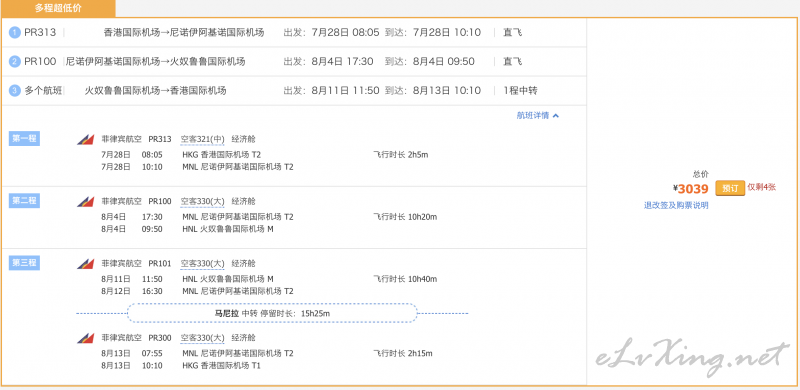This screenshot has width=800, height=390.
Task: Click the Philippine Airlines logo beside PR101
Action: 86,264
